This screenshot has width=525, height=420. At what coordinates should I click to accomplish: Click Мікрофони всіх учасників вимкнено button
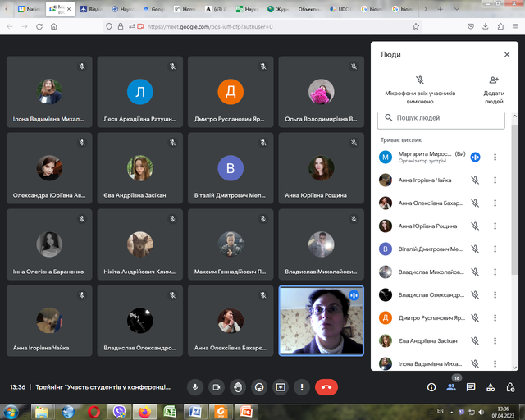(x=420, y=86)
